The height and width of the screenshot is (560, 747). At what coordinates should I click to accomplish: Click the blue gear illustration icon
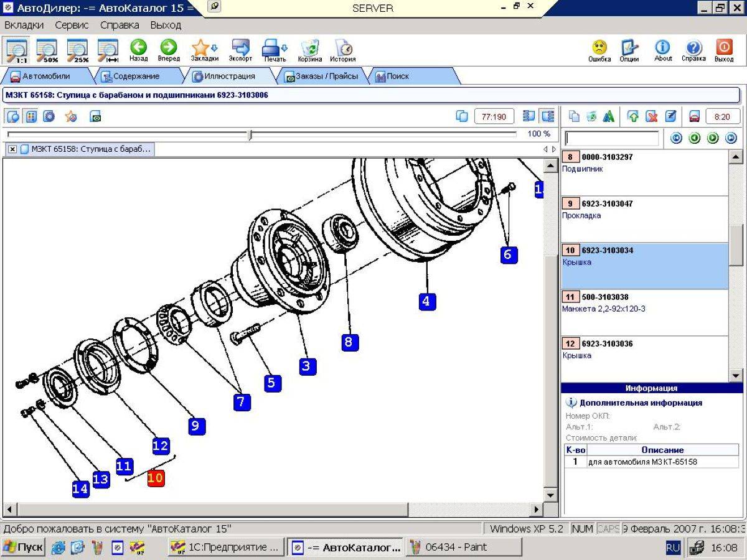pos(49,116)
